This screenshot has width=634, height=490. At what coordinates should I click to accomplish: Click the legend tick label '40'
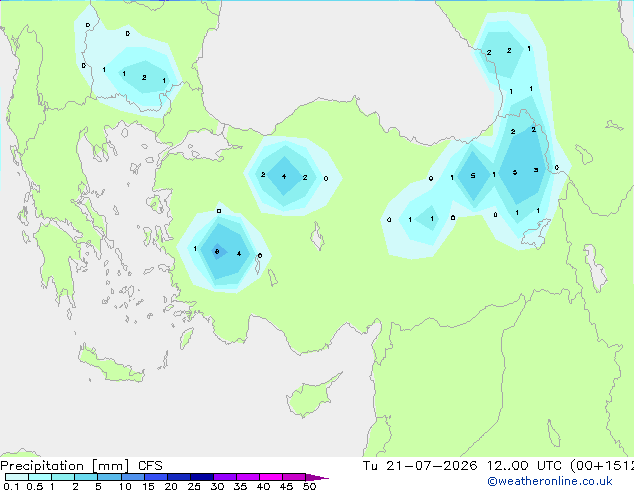click(x=263, y=486)
